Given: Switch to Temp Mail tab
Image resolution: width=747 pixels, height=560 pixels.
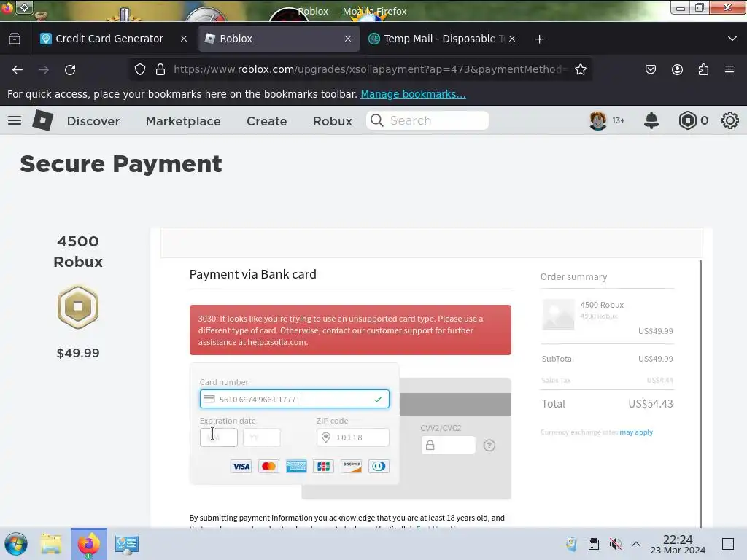Looking at the screenshot, I should pyautogui.click(x=438, y=39).
